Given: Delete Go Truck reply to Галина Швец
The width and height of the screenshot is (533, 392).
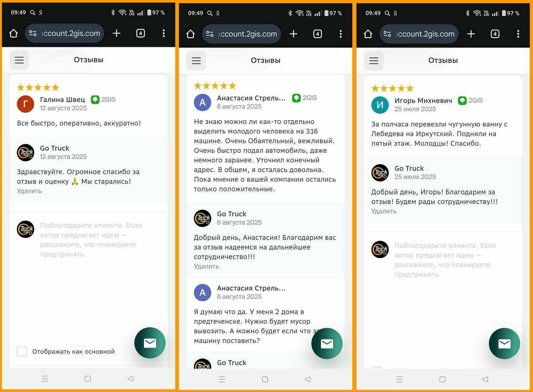Looking at the screenshot, I should tap(30, 191).
